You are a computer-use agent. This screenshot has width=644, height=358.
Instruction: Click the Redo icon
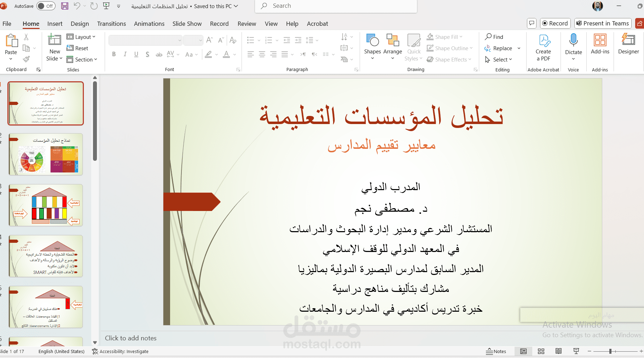coord(94,6)
